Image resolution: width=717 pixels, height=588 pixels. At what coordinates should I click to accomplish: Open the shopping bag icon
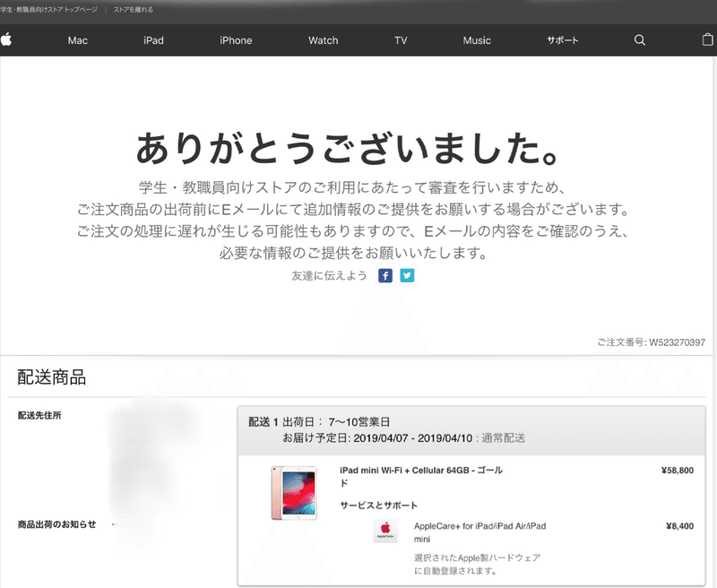tap(707, 39)
